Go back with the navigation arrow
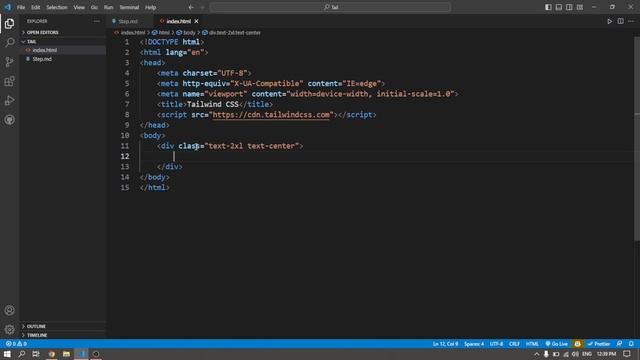 pos(191,7)
